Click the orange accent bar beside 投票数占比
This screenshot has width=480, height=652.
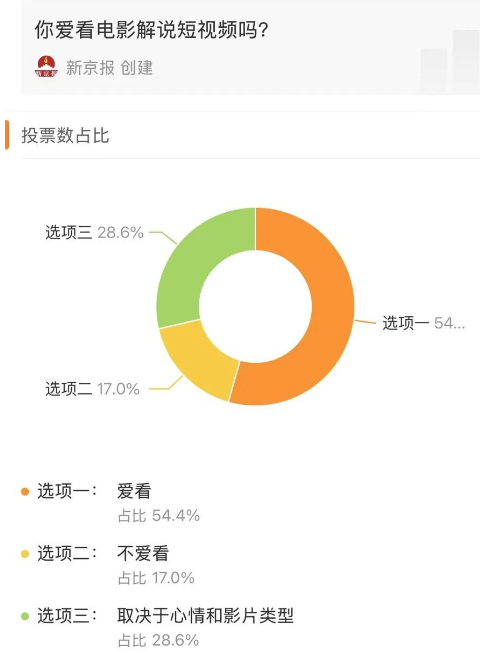click(7, 135)
